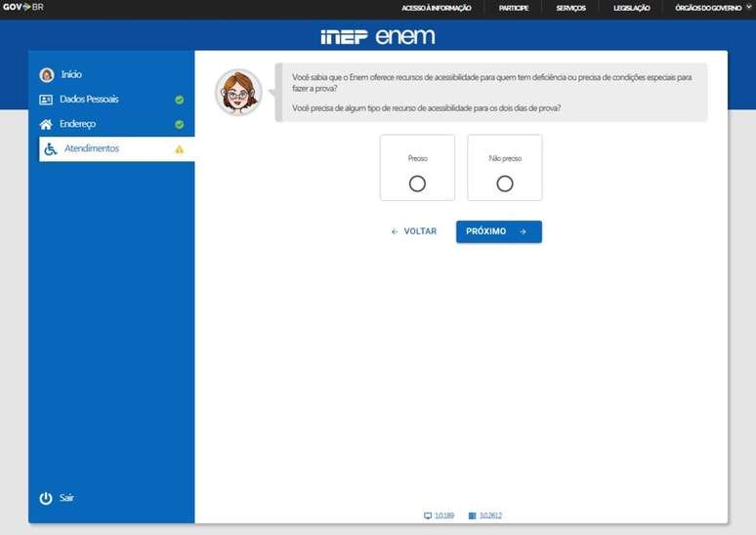Click the Preciso option label

click(x=417, y=158)
